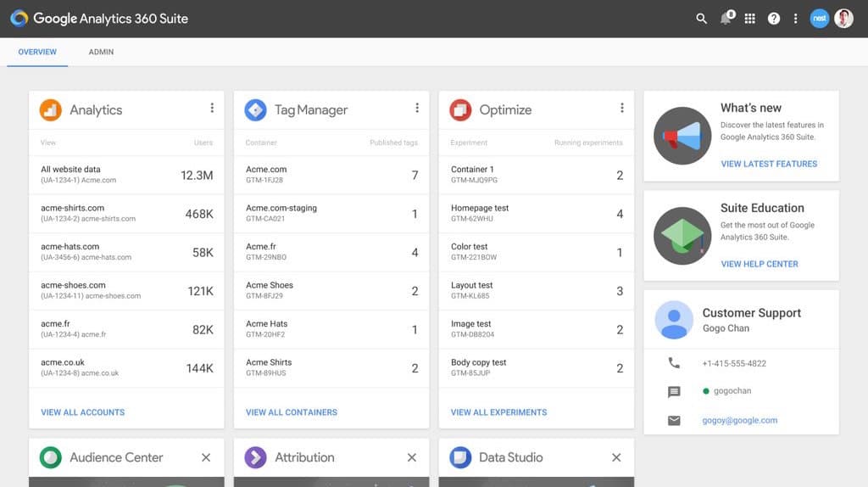Click the gogoy@google.com email link
Screen dimensions: 868x487
739,421
